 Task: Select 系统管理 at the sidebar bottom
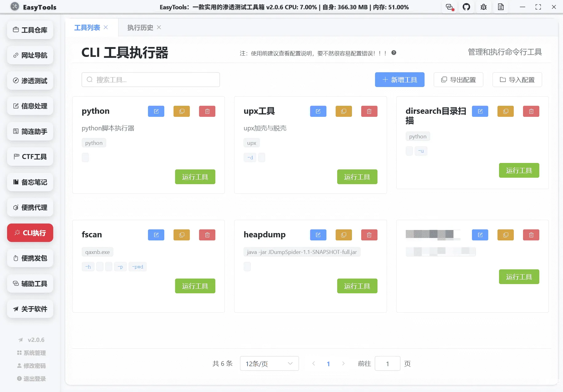tap(31, 353)
